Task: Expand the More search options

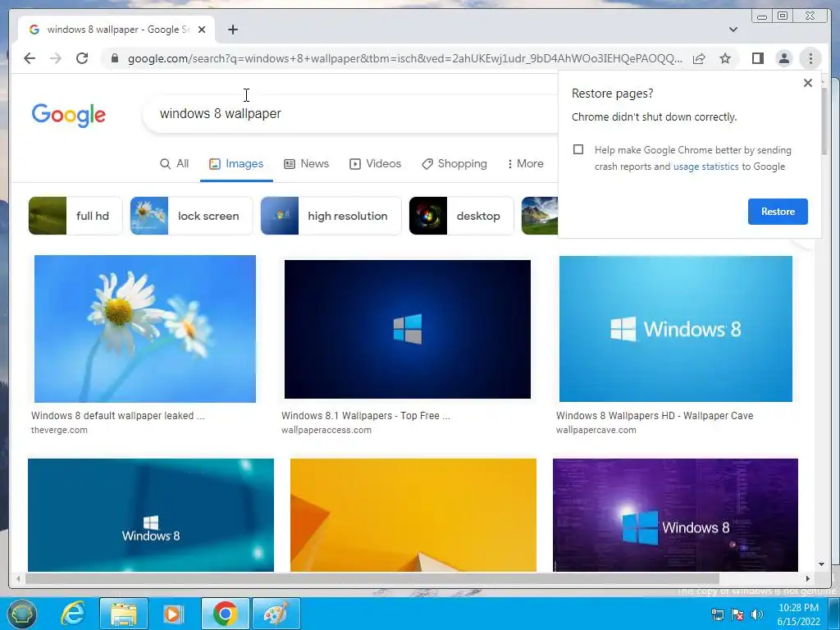Action: coord(526,164)
